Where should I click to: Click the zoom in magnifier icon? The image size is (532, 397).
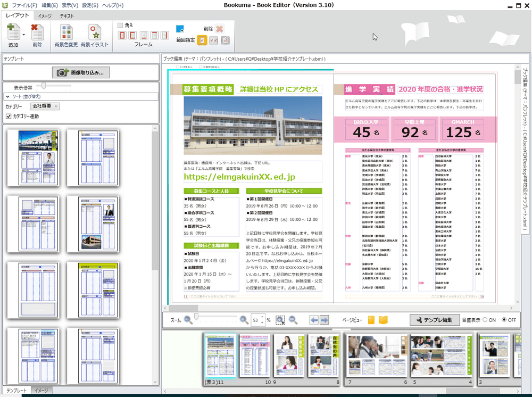(244, 320)
